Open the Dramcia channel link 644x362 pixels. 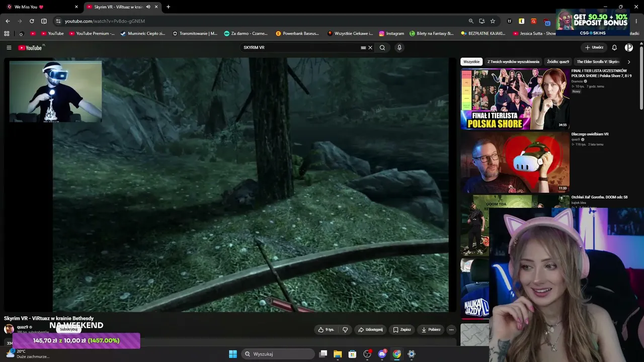577,81
